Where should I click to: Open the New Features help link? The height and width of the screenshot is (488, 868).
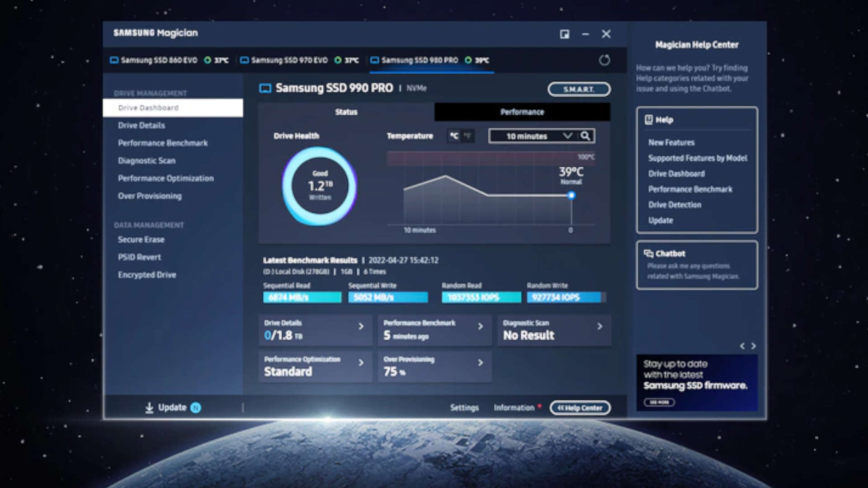671,143
